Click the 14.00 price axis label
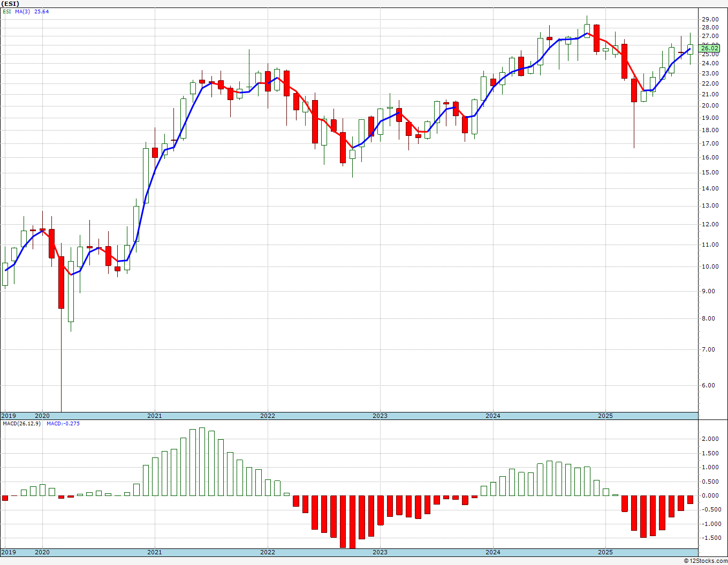 point(710,189)
